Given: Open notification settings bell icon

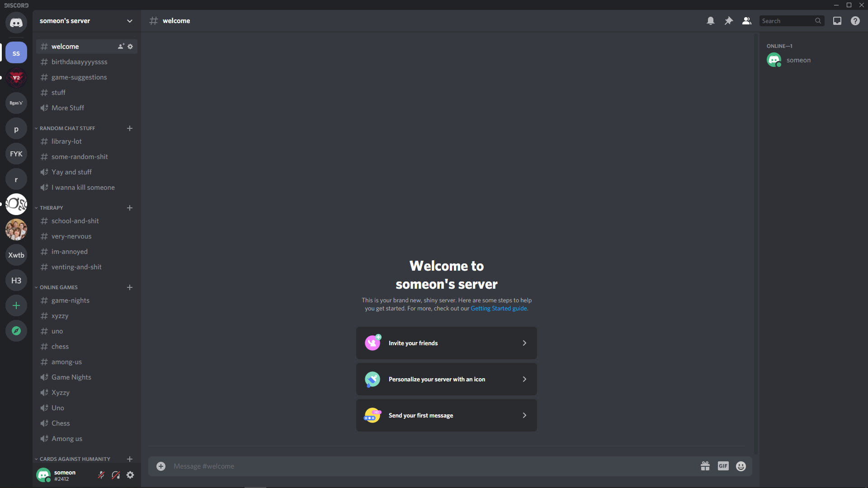Looking at the screenshot, I should click(711, 21).
